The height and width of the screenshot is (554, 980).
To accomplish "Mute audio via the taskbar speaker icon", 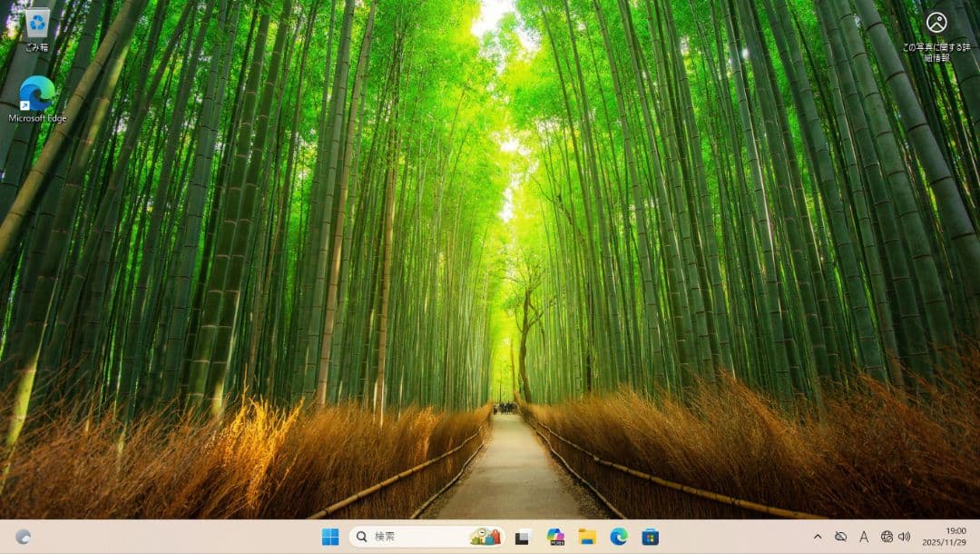I will pos(902,538).
